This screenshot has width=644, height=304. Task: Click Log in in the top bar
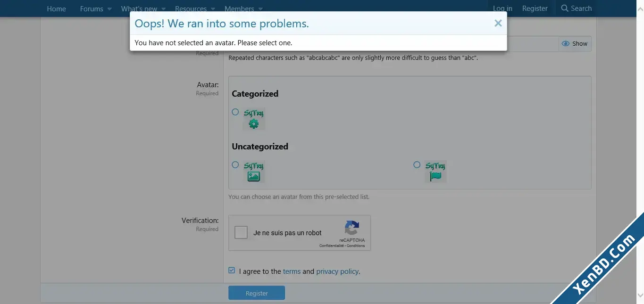pos(502,8)
